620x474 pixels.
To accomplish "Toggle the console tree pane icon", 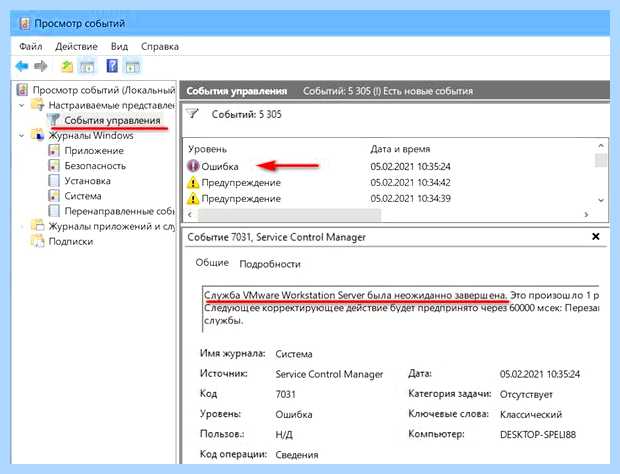I will tap(87, 66).
